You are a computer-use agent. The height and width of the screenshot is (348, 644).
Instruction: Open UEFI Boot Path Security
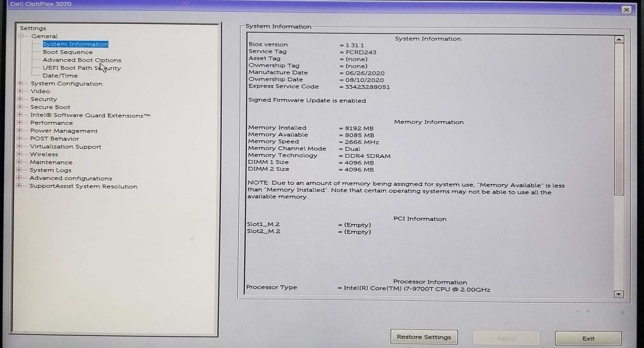[x=81, y=68]
